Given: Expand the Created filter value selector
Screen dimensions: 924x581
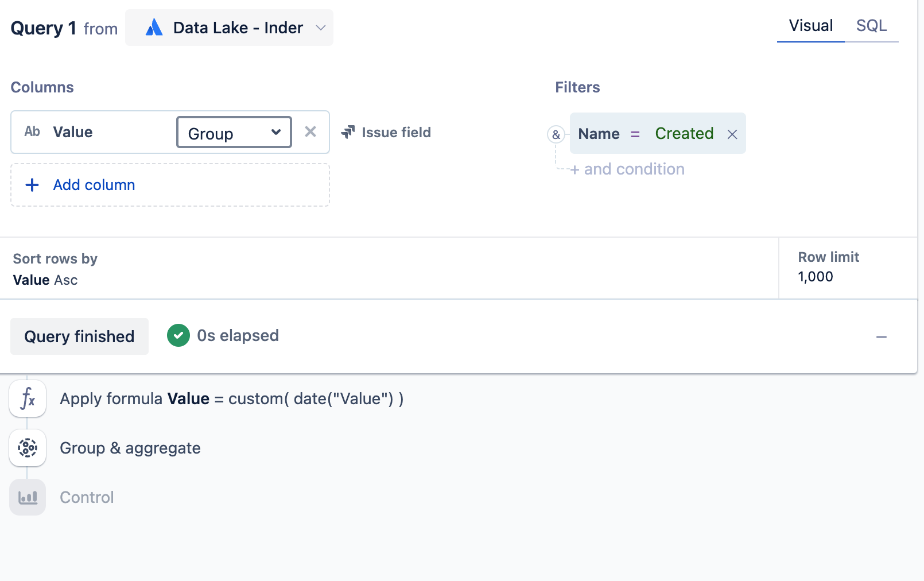Looking at the screenshot, I should pos(684,133).
